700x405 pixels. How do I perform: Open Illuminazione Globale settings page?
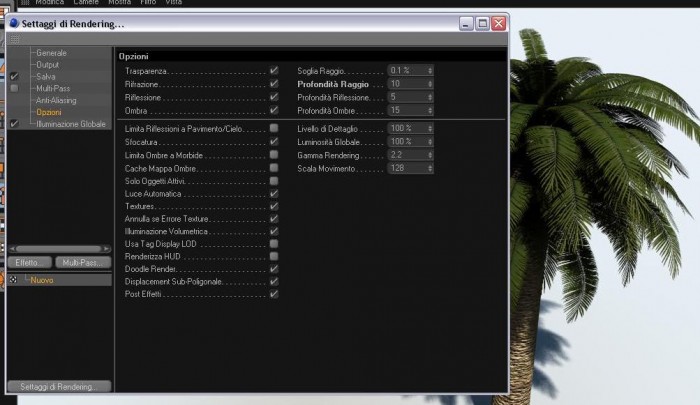tap(71, 124)
